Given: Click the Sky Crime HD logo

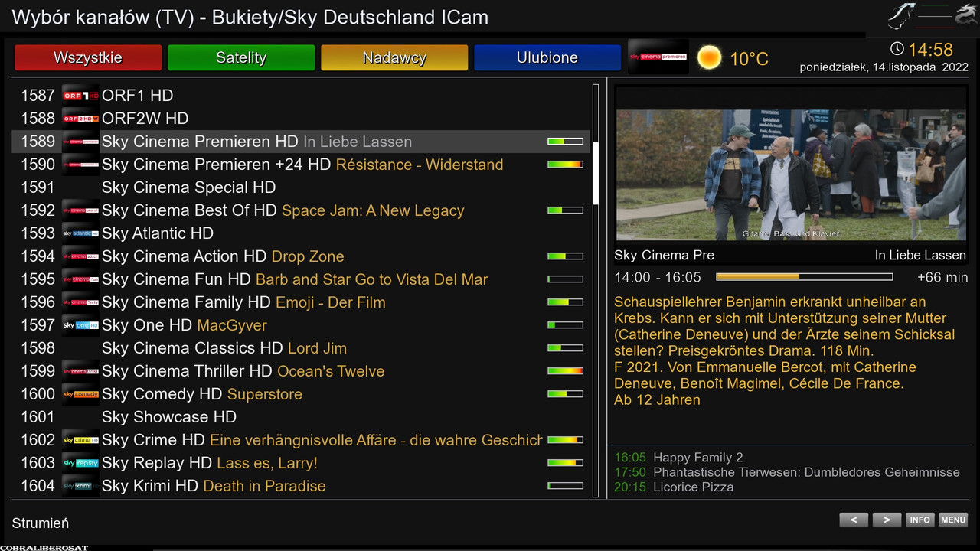Looking at the screenshot, I should [80, 440].
